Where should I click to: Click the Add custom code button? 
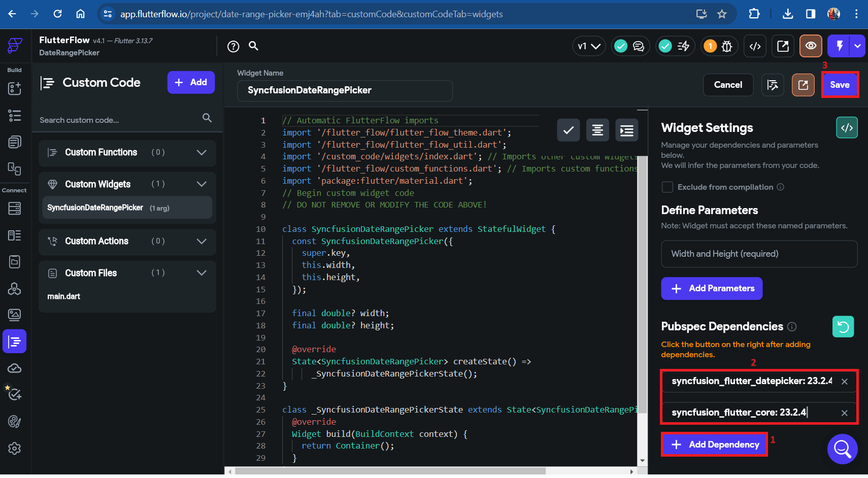(191, 82)
